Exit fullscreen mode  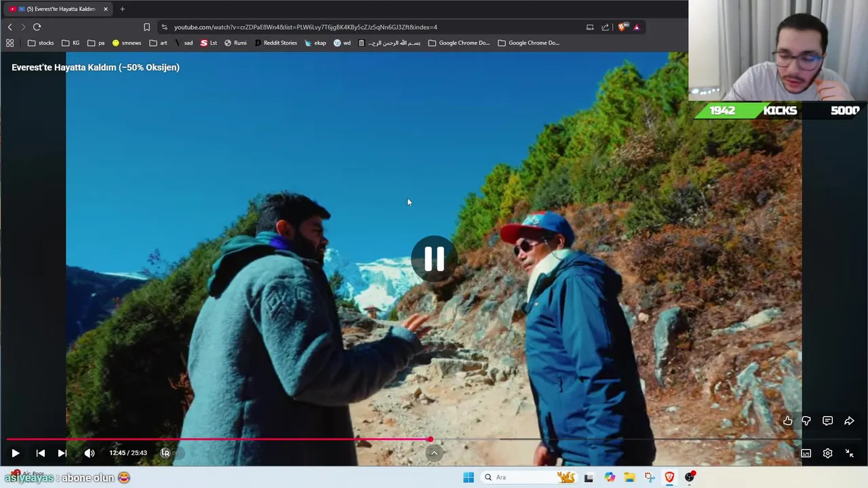[849, 453]
